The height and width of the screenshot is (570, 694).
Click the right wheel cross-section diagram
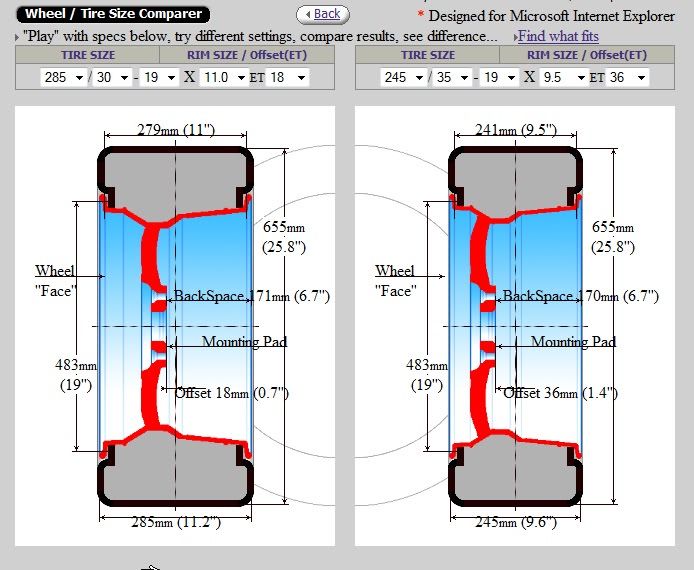(515, 326)
